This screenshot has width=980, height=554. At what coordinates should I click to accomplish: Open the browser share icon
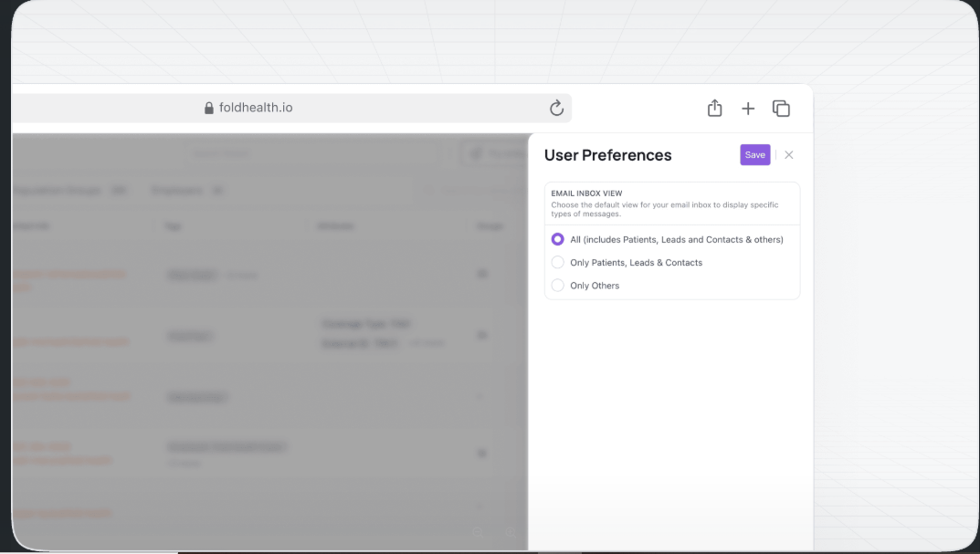[714, 108]
